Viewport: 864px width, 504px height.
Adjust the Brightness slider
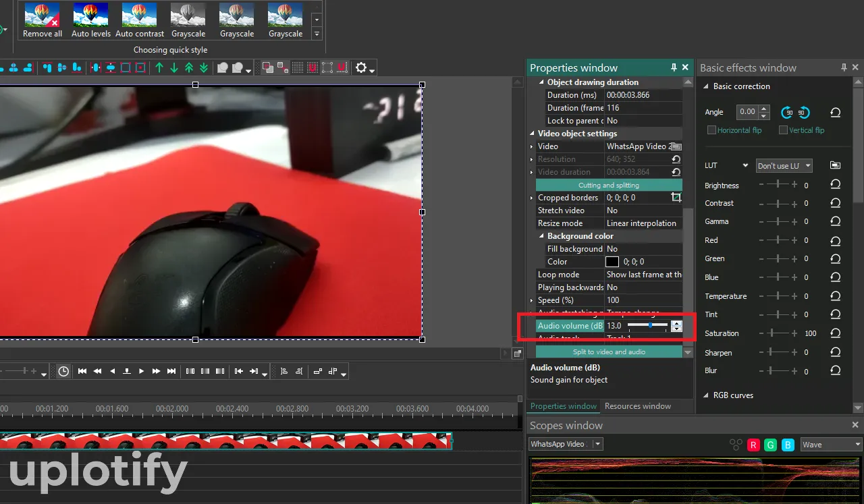[x=778, y=185]
